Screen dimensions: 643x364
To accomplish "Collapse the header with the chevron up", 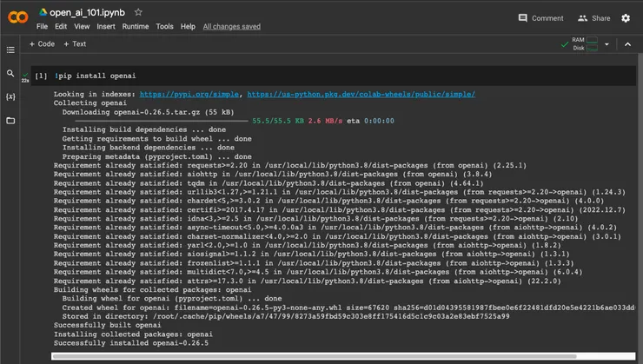I will 627,44.
